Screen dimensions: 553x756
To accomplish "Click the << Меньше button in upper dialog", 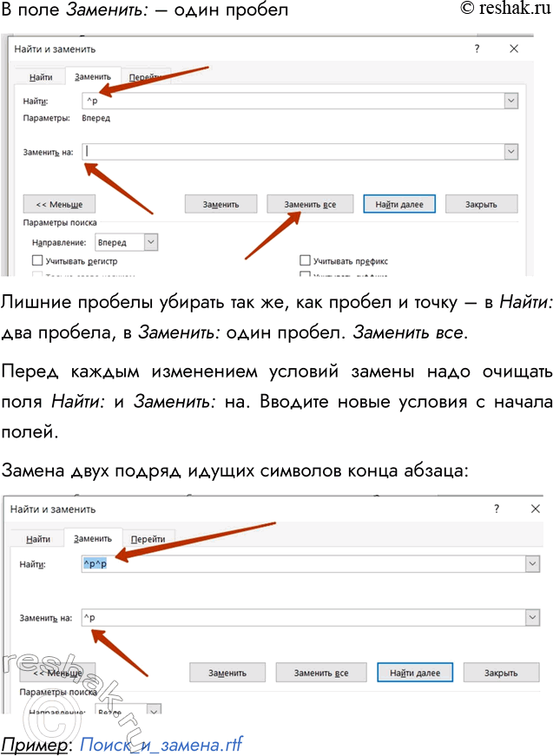I will click(59, 204).
